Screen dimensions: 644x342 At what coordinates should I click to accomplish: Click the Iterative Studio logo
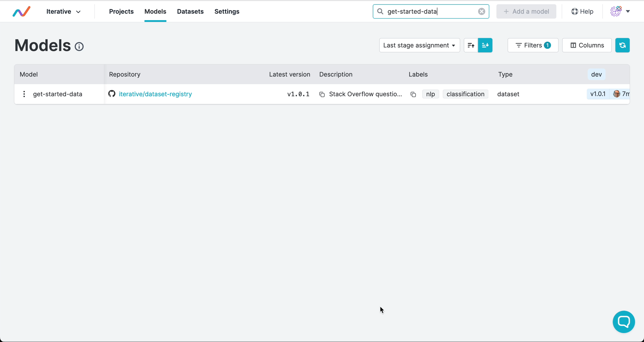click(x=21, y=11)
